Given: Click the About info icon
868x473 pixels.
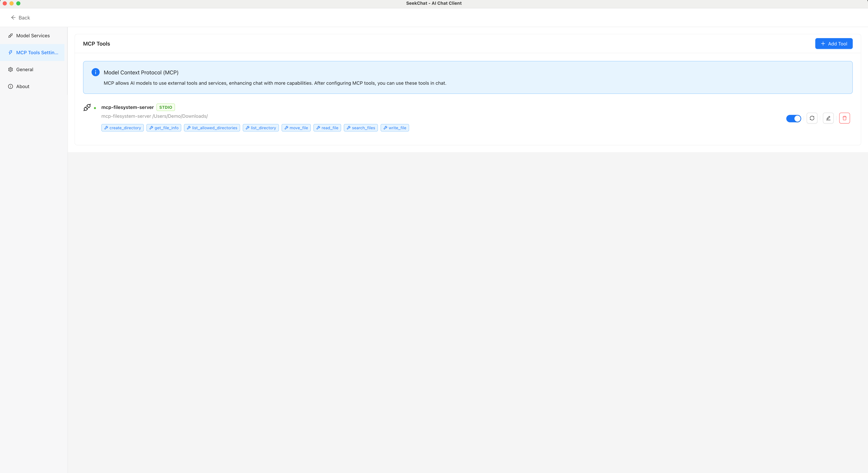Looking at the screenshot, I should [11, 87].
